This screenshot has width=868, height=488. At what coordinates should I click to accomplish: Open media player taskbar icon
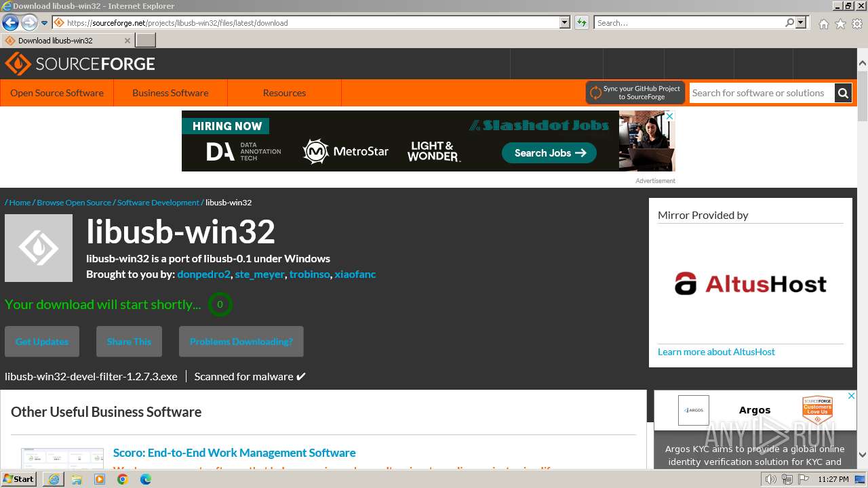(x=100, y=479)
